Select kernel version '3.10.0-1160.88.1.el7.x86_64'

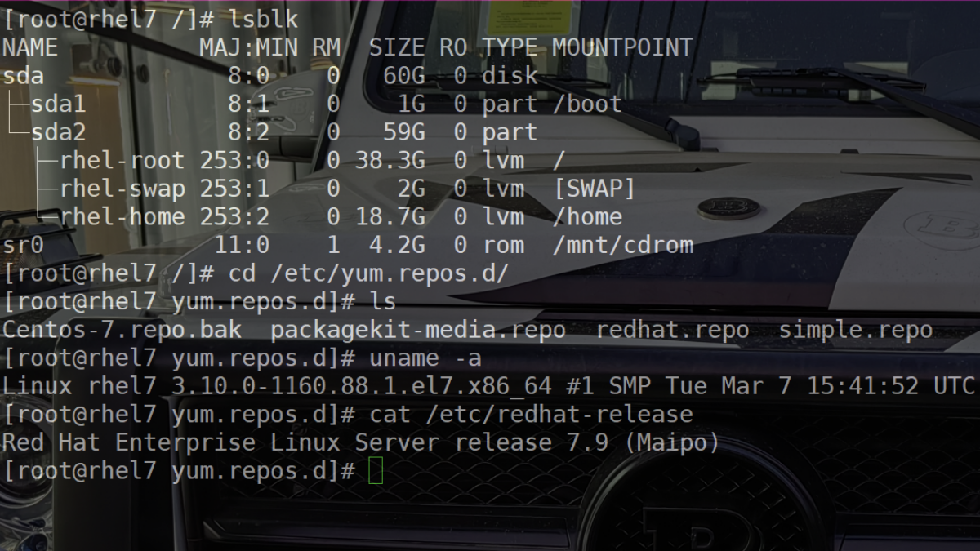tap(361, 386)
